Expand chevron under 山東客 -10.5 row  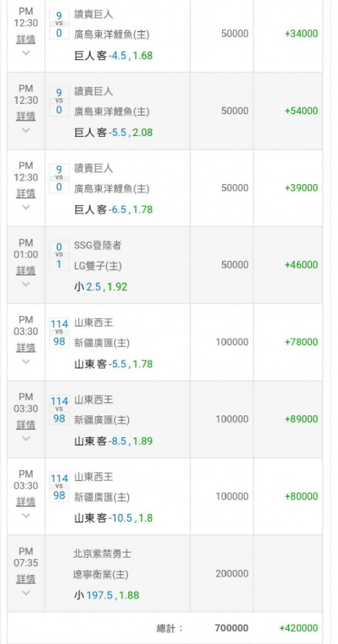coord(26,515)
